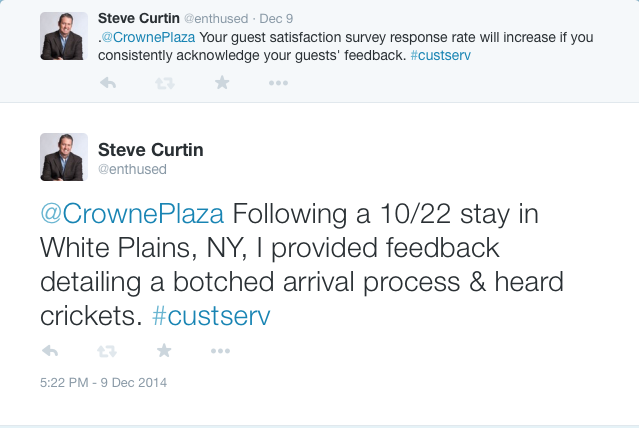Open more options on the top tweet
This screenshot has height=428, width=639.
(x=279, y=84)
